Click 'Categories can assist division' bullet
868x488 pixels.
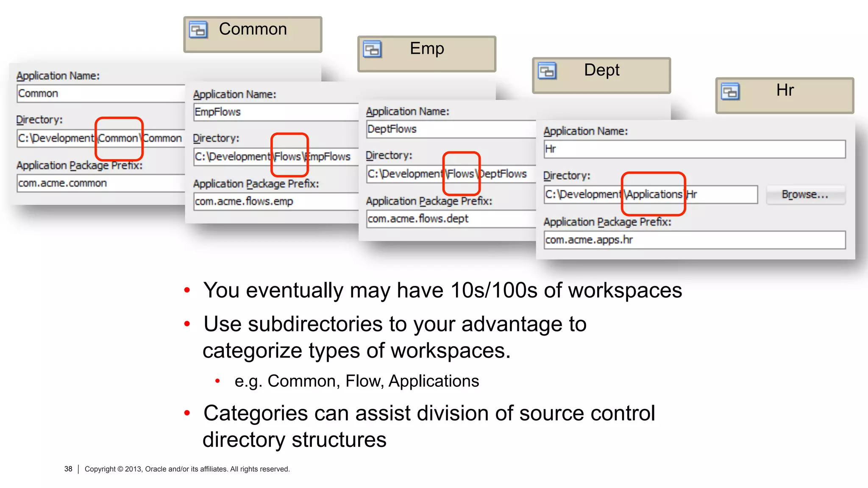pos(429,426)
